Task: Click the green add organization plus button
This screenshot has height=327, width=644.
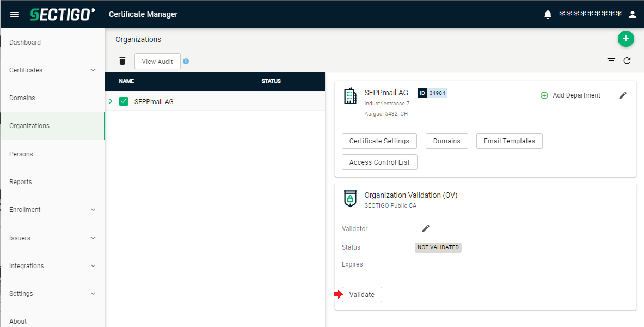Action: click(625, 39)
